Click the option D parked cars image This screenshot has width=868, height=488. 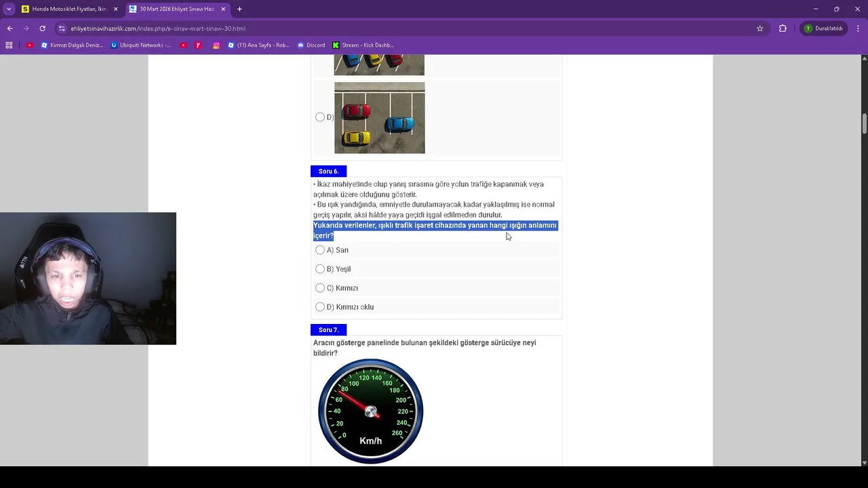click(380, 118)
